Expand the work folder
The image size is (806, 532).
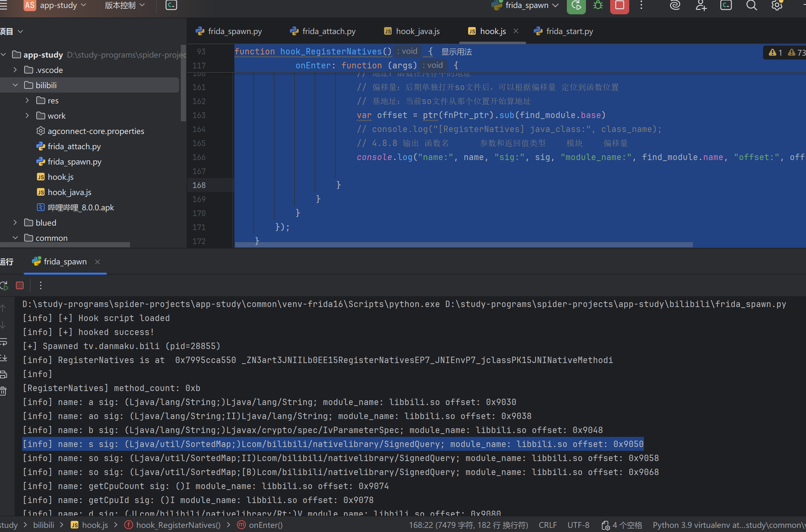tap(27, 116)
